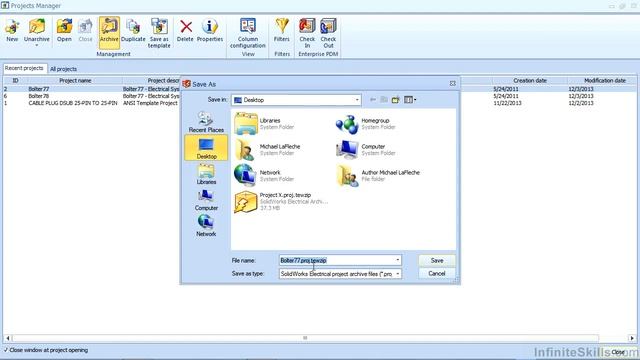640x360 pixels.
Task: Switch to All projects tab
Action: (63, 69)
